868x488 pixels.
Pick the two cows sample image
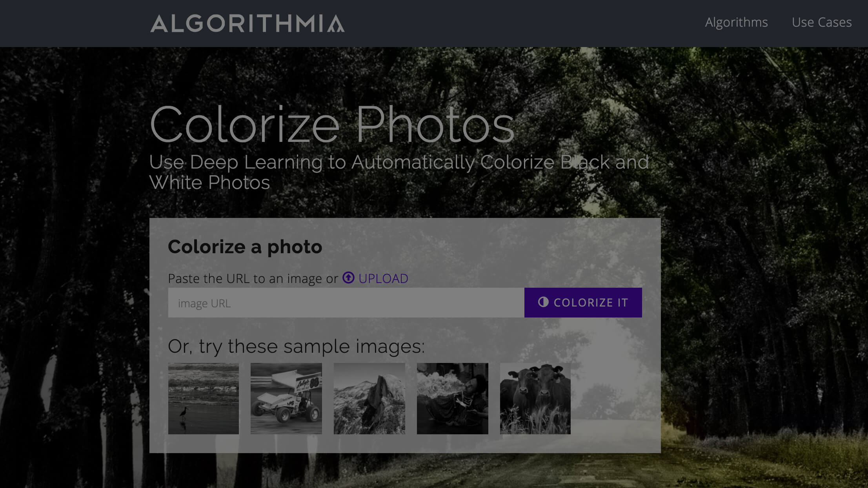535,398
